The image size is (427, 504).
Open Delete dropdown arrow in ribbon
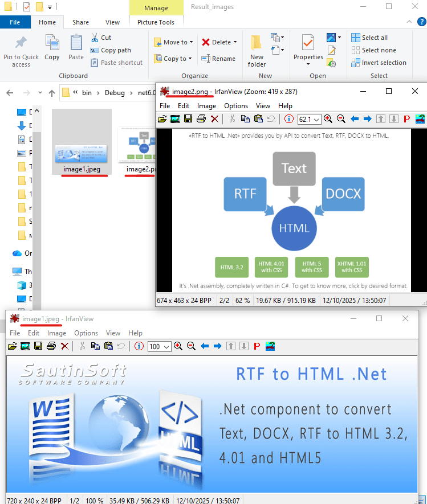click(x=235, y=42)
